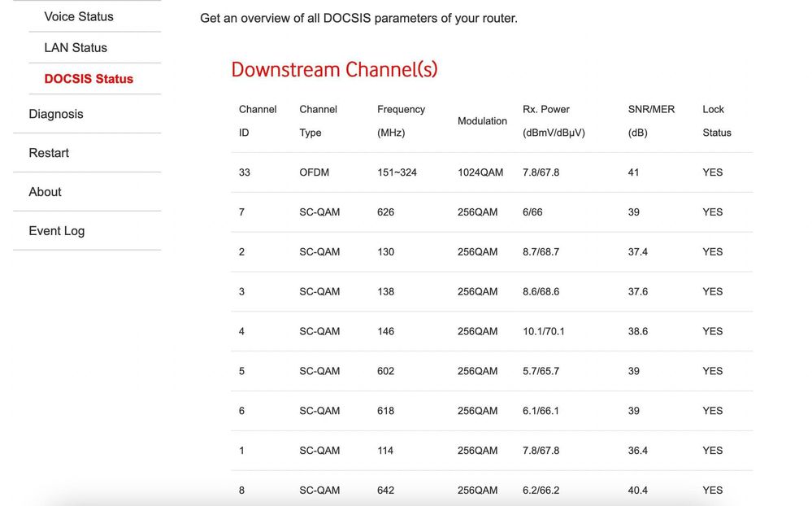Click Rx power value 6.2/66.2
Screen dimensions: 812x506
[541, 491]
